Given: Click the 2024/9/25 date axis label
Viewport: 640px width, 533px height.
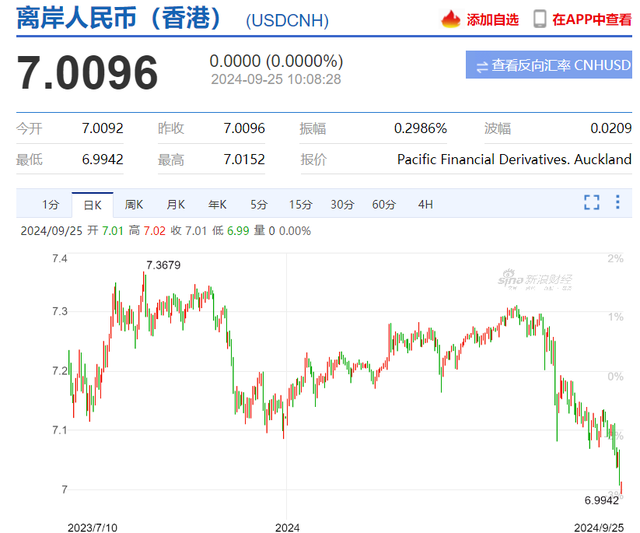Looking at the screenshot, I should point(599,527).
